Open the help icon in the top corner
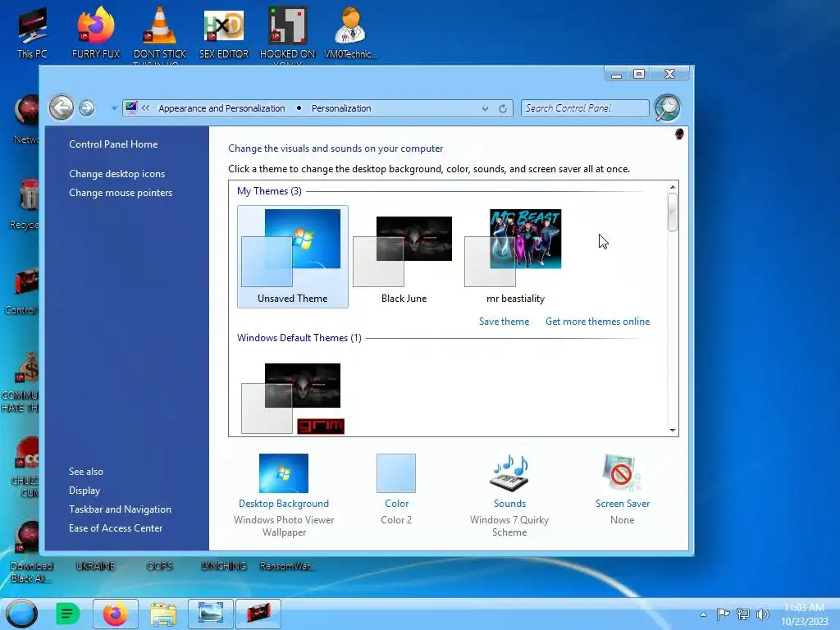Image resolution: width=840 pixels, height=630 pixels. coord(679,134)
